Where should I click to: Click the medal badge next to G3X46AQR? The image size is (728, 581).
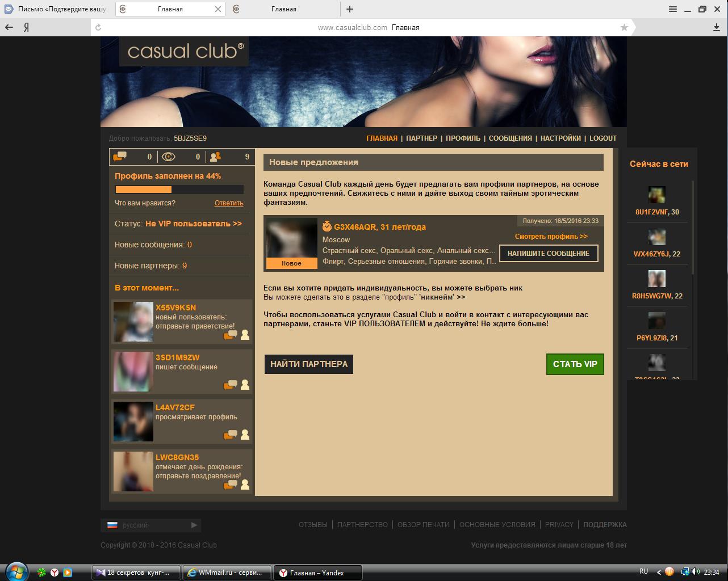327,226
